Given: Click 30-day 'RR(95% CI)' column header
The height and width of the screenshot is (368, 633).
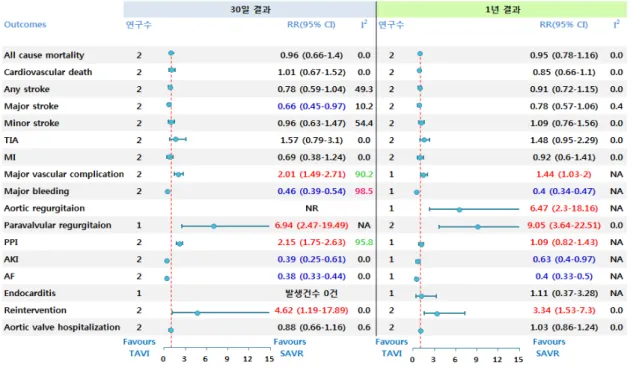Looking at the screenshot, I should tap(311, 25).
